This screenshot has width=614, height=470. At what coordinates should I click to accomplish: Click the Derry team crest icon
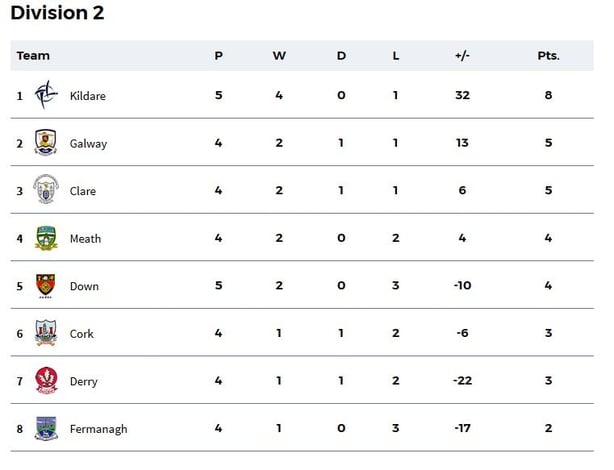point(46,381)
